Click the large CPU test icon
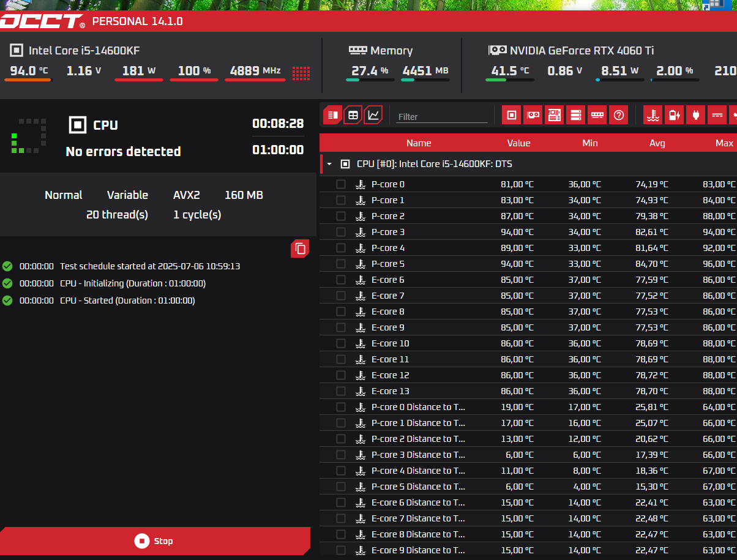Image resolution: width=737 pixels, height=560 pixels. tap(78, 125)
